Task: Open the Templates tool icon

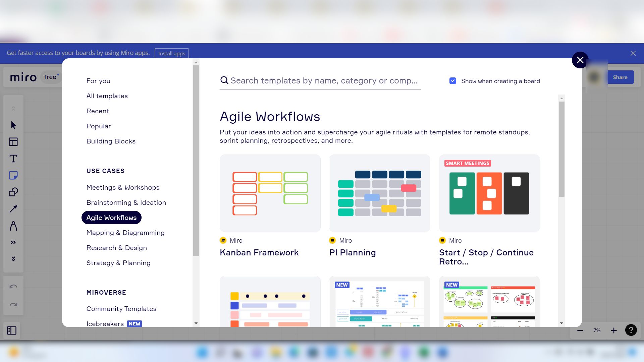Action: pos(13,142)
